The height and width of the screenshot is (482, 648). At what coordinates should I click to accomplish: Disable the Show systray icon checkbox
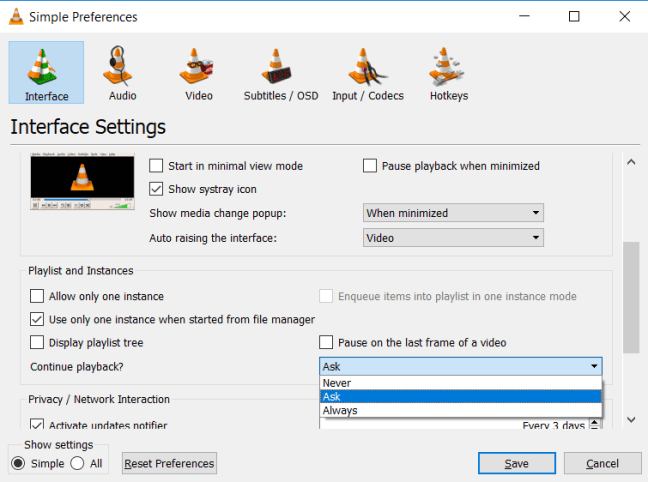[156, 188]
